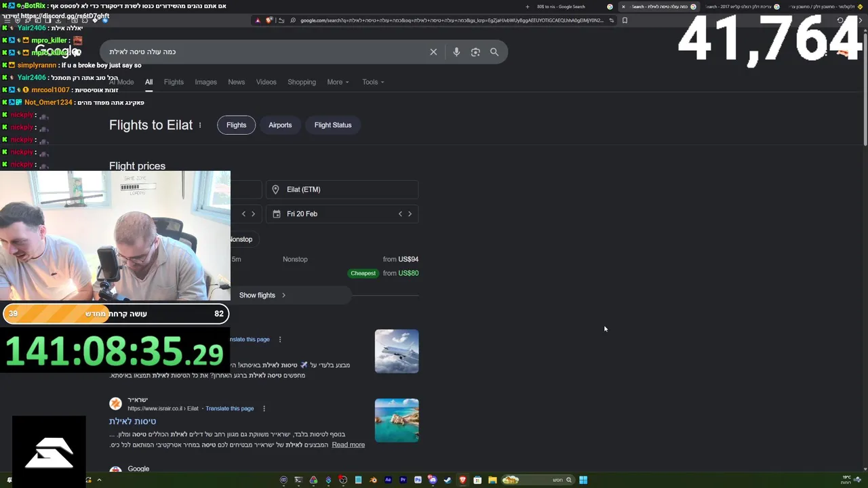
Task: Go to previous day for Fri 20 Feb
Action: click(400, 214)
